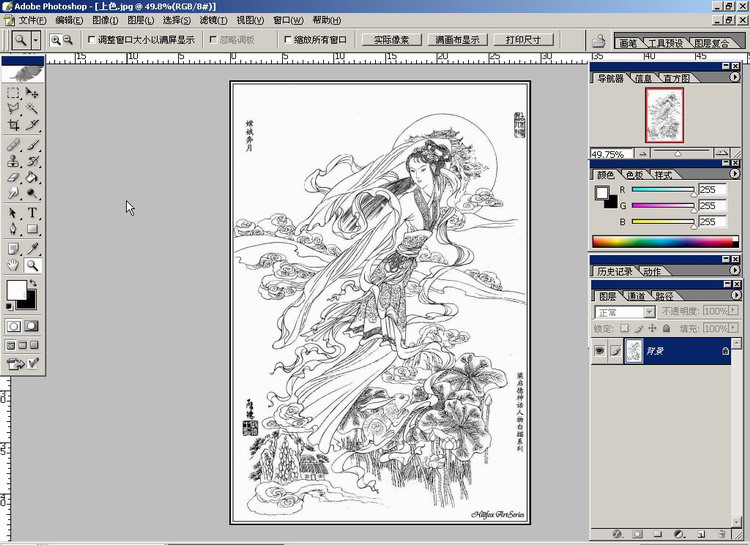The width and height of the screenshot is (750, 545).
Task: Select the Eyedropper tool
Action: click(32, 249)
